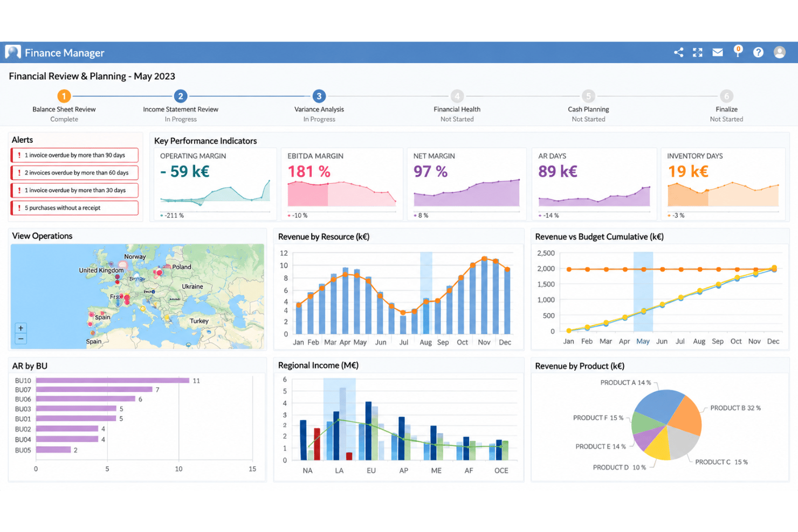Click the Finance Manager logo icon
The height and width of the screenshot is (532, 798).
coord(13,52)
